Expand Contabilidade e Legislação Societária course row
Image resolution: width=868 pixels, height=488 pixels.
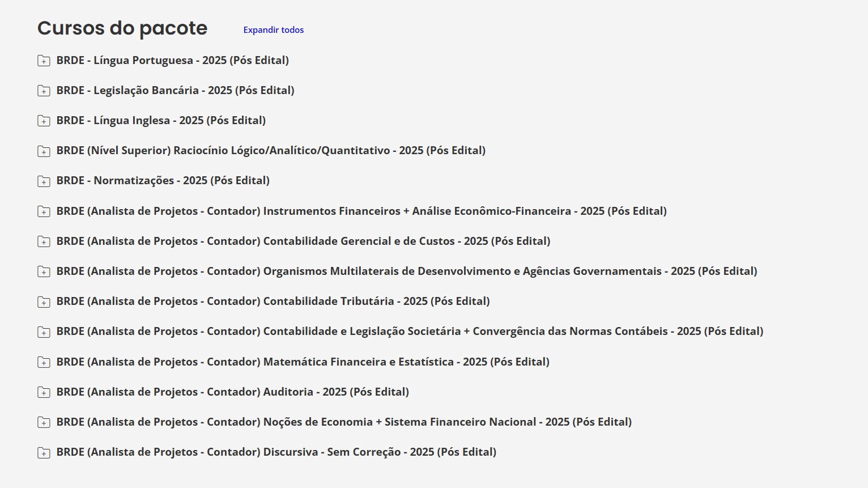tap(409, 332)
